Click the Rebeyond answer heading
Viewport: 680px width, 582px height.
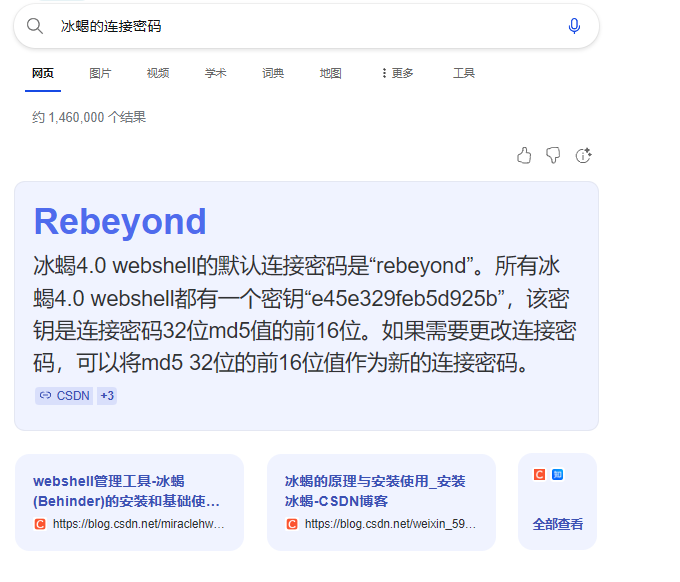click(x=120, y=222)
